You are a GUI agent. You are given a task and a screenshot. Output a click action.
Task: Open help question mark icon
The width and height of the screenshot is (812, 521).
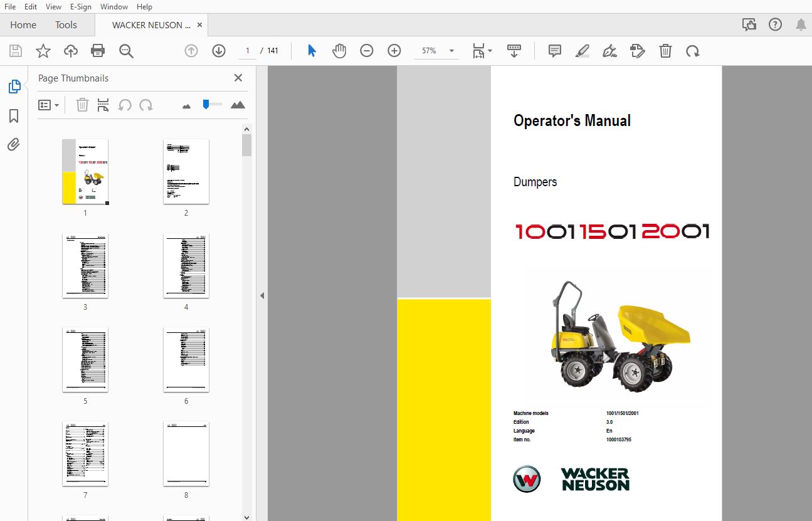(x=775, y=25)
